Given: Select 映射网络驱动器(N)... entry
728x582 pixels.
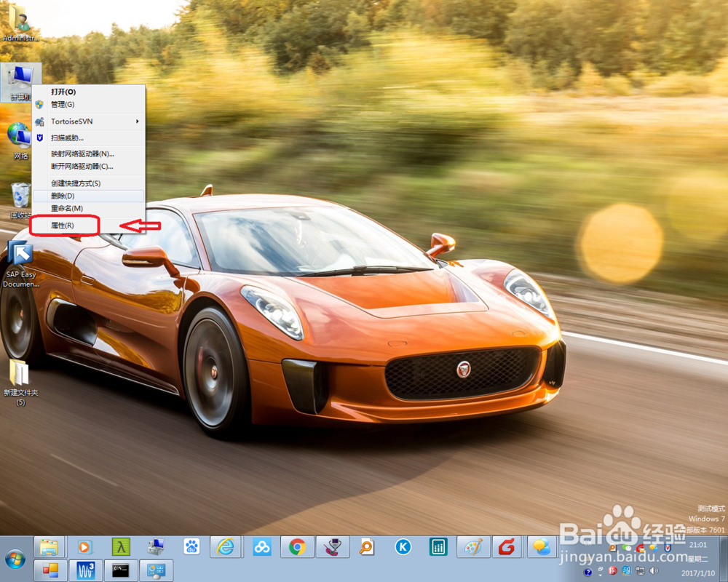Looking at the screenshot, I should [88, 154].
